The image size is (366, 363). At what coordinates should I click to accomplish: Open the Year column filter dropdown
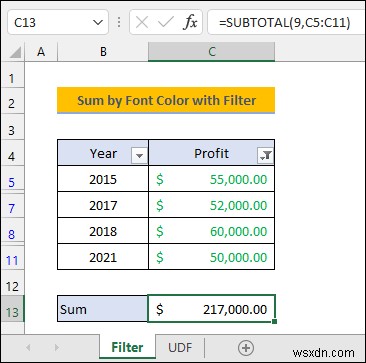[139, 156]
